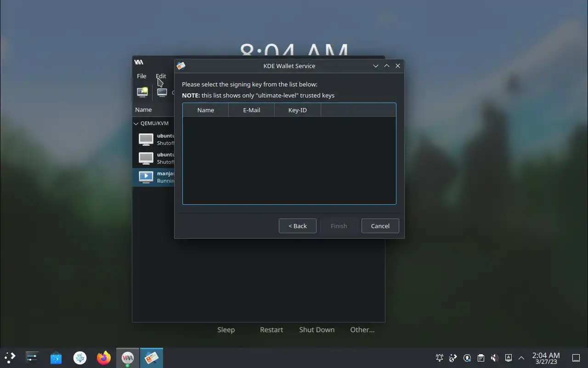Screen dimensions: 588x368
Task: Open the Edit menu in Virtual Machine Manager
Action: click(x=161, y=76)
